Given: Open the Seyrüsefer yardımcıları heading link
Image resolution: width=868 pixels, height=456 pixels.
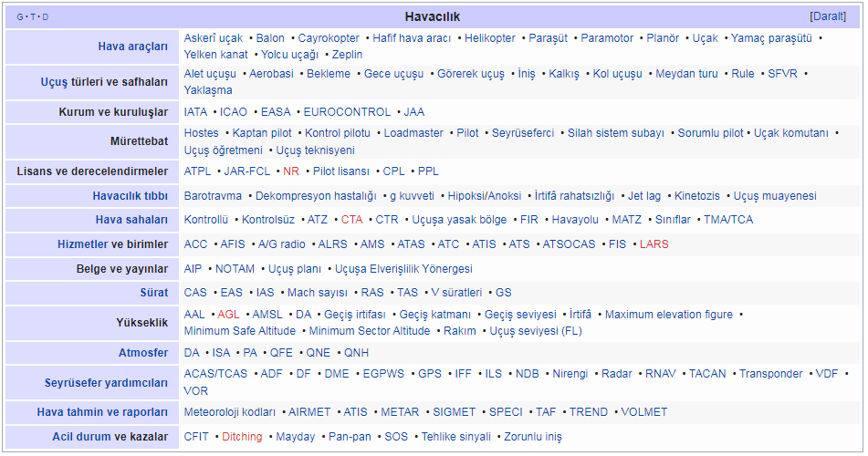Looking at the screenshot, I should 106,383.
